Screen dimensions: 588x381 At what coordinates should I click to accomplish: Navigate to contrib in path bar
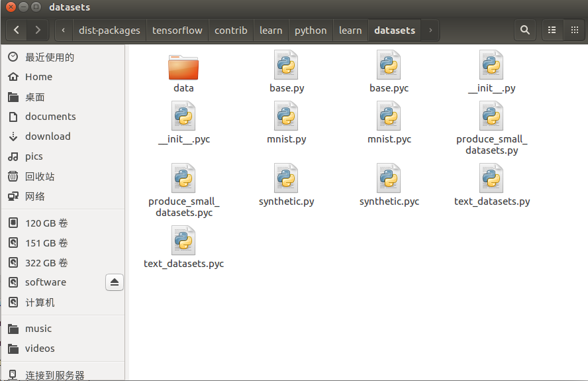231,30
